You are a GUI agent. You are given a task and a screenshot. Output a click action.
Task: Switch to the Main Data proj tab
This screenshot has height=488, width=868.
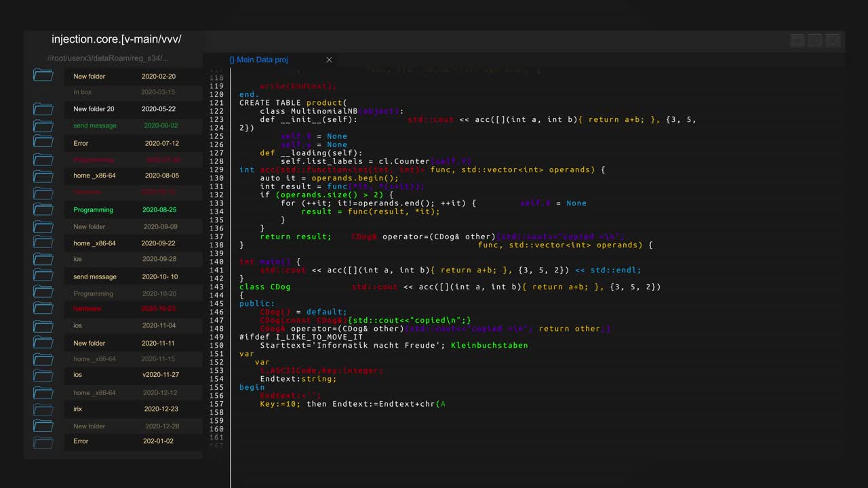[263, 60]
